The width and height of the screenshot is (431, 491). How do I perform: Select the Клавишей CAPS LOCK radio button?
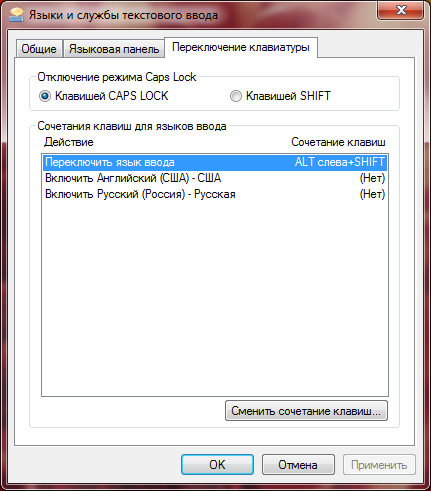point(45,96)
